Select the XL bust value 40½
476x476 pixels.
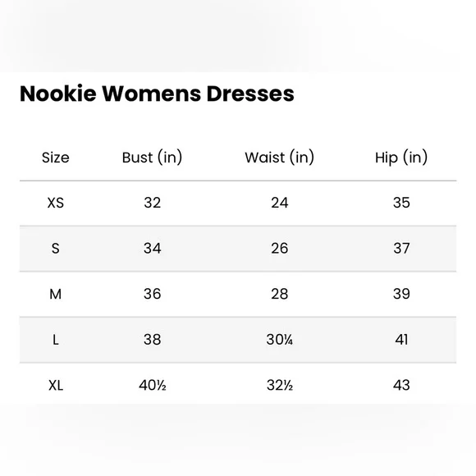point(153,386)
